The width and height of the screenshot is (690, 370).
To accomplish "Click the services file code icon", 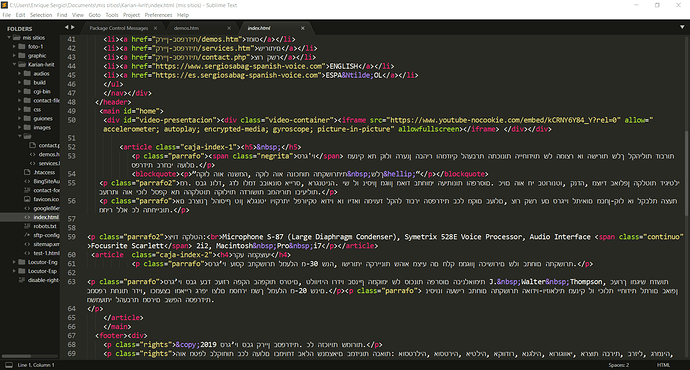I will (32, 163).
